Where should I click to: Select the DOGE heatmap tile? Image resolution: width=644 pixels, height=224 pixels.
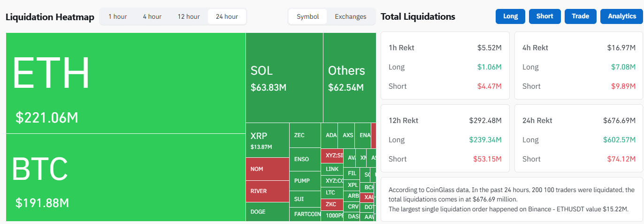(x=267, y=212)
